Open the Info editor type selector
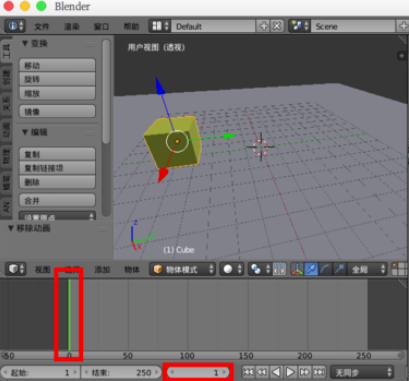This screenshot has width=409, height=381. tap(15, 26)
